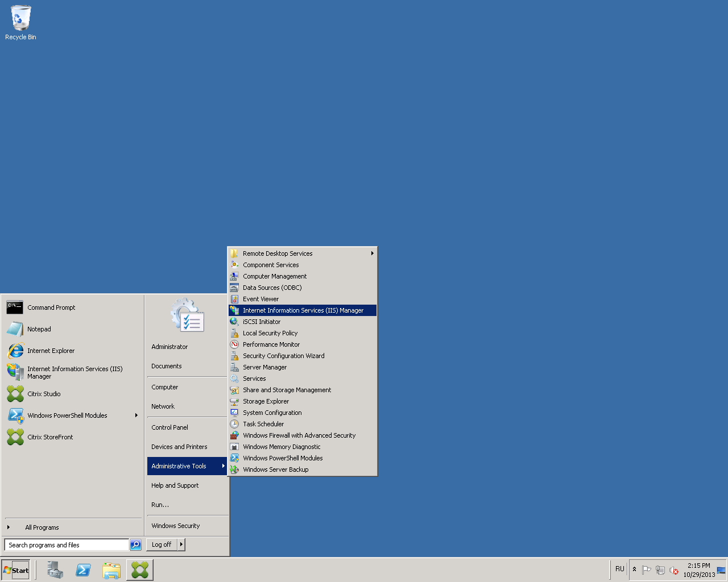Image resolution: width=728 pixels, height=582 pixels.
Task: Open Task Scheduler
Action: [303, 424]
